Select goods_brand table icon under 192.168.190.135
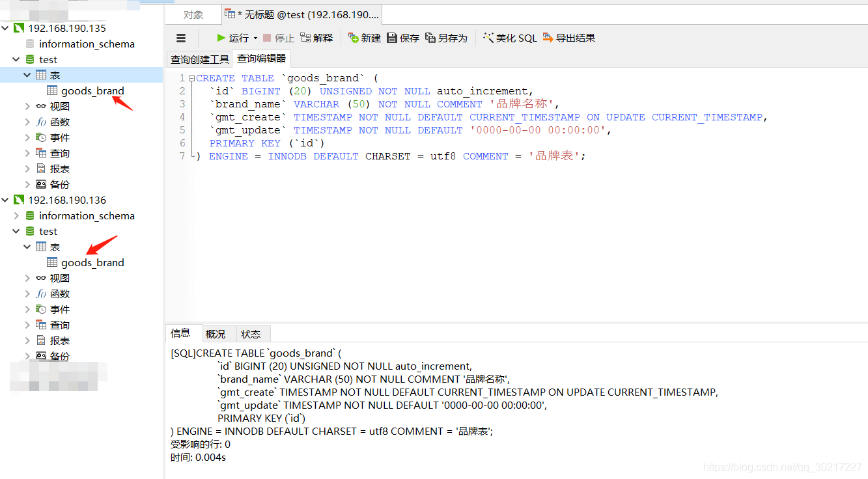This screenshot has width=868, height=479. tap(52, 91)
